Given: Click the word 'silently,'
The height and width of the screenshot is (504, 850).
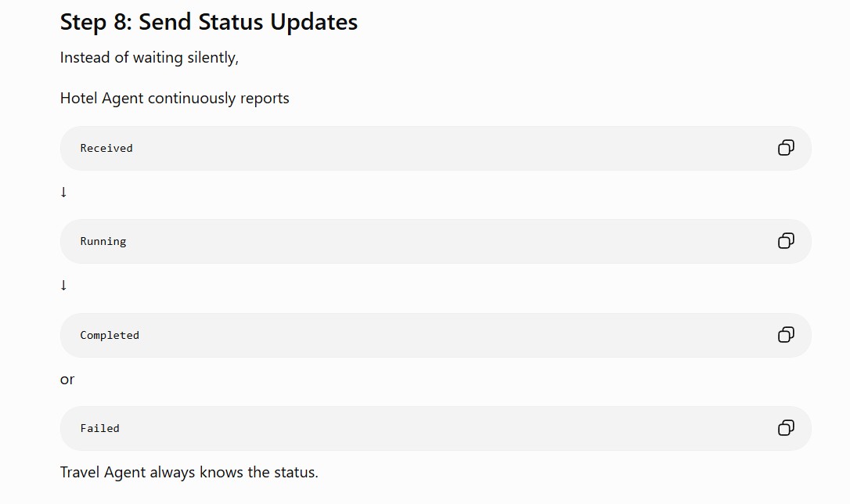Looking at the screenshot, I should pos(213,57).
